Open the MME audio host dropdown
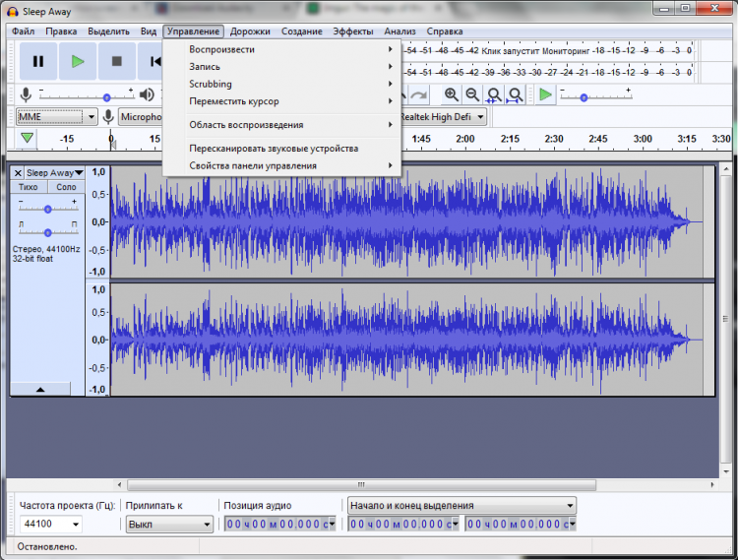 click(57, 117)
